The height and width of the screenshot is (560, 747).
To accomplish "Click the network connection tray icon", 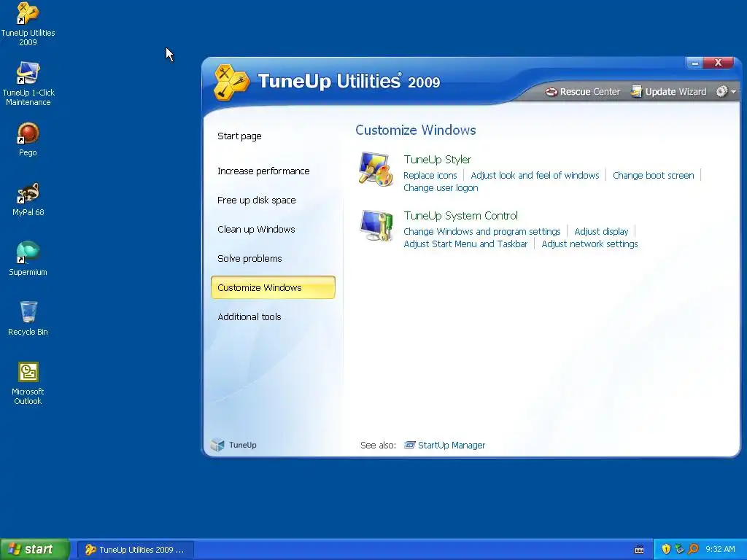I will (679, 549).
